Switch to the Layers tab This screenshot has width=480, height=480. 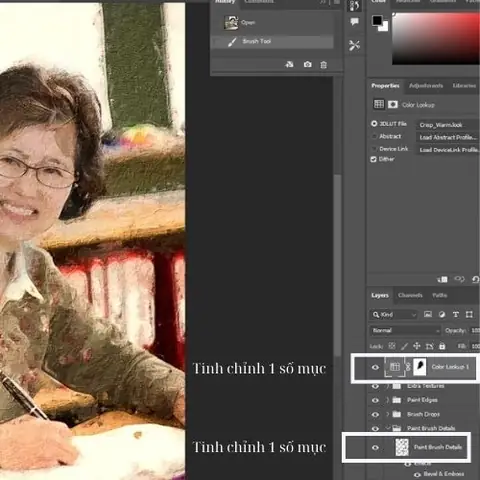380,295
